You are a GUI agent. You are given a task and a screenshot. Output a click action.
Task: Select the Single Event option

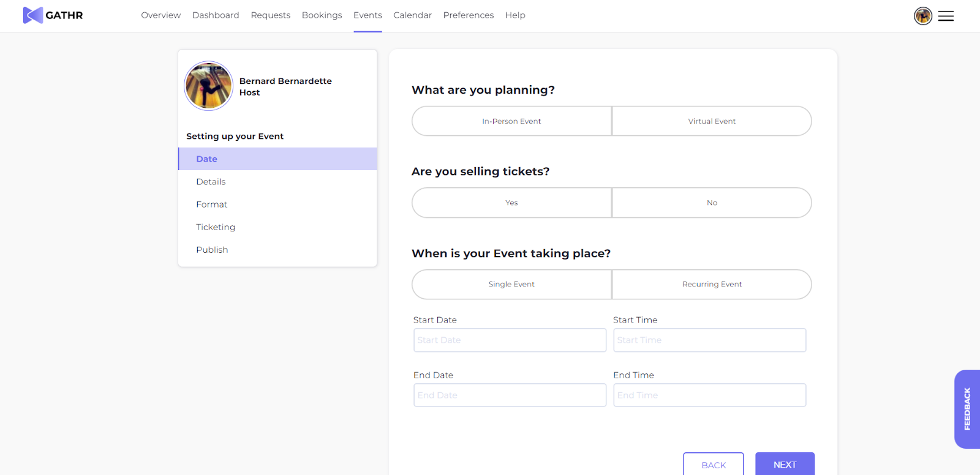pyautogui.click(x=511, y=285)
